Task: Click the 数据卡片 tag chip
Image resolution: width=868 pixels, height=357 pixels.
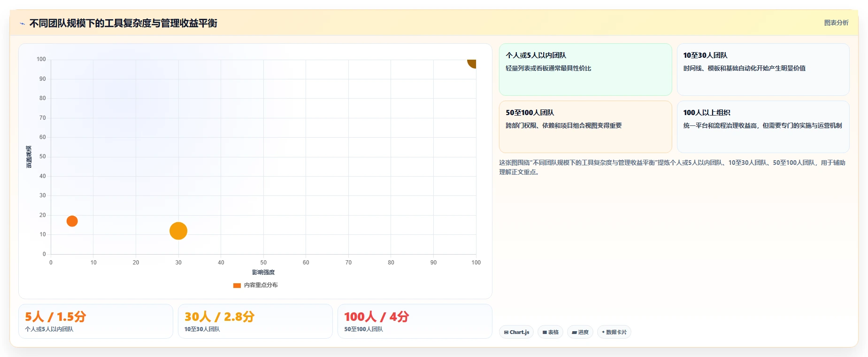Action: pyautogui.click(x=614, y=332)
